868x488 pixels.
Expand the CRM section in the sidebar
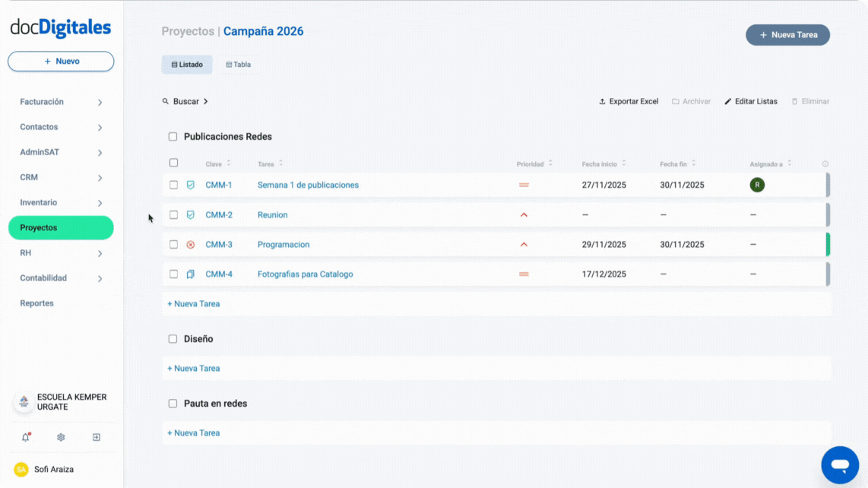pos(61,177)
